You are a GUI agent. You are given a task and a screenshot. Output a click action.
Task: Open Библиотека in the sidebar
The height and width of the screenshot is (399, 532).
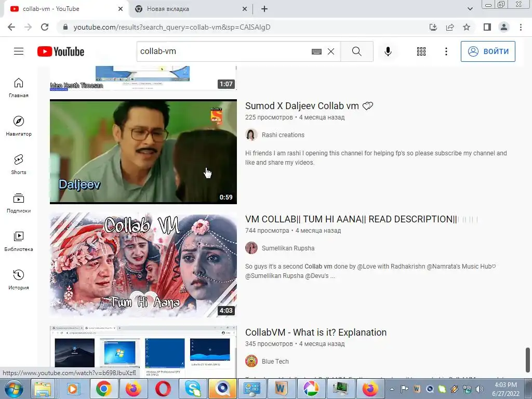[19, 241]
